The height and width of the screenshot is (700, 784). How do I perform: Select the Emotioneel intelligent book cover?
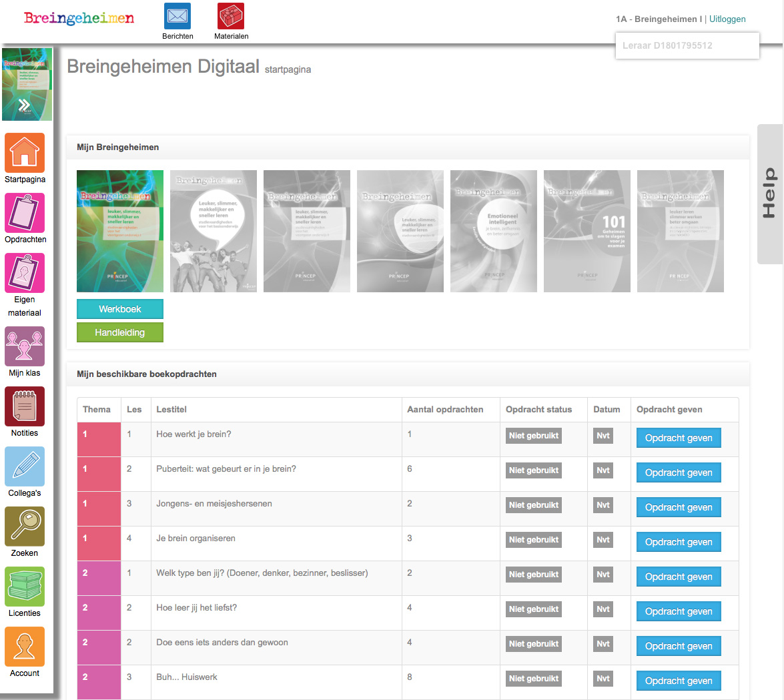click(494, 231)
